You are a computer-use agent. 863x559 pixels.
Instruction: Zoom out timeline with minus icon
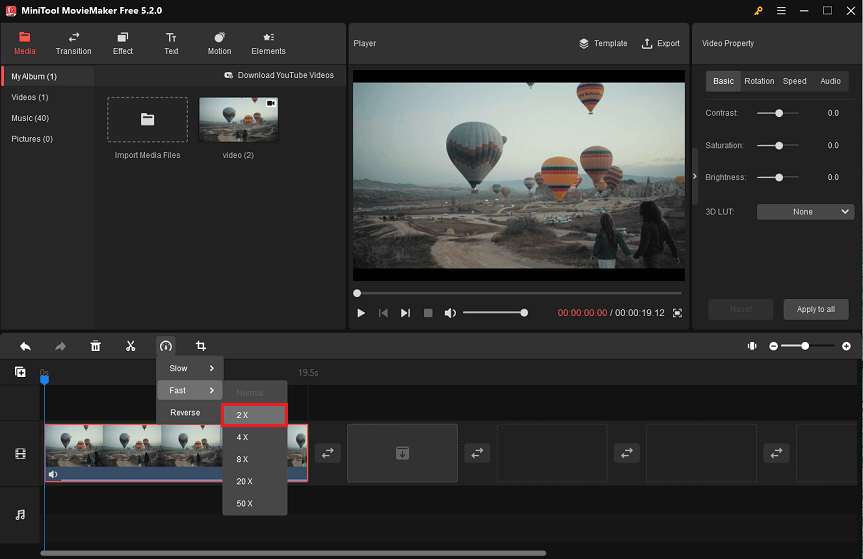[773, 346]
